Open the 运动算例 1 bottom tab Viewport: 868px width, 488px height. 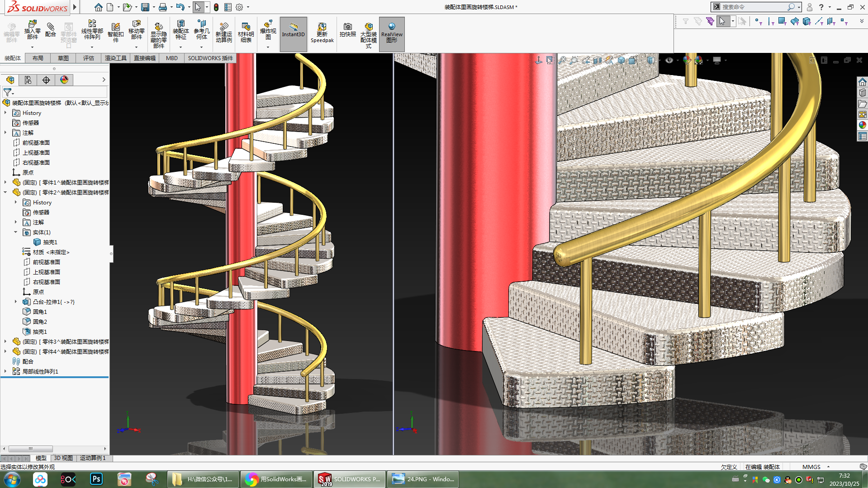click(x=93, y=458)
